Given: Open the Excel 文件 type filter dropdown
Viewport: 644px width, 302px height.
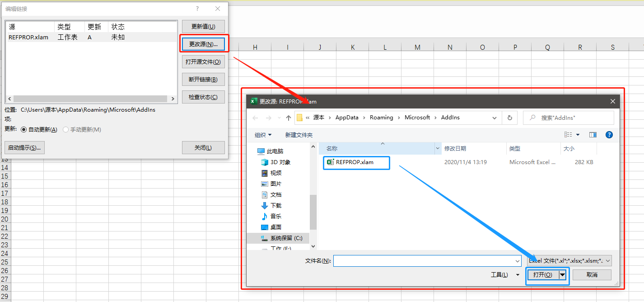Looking at the screenshot, I should [569, 261].
